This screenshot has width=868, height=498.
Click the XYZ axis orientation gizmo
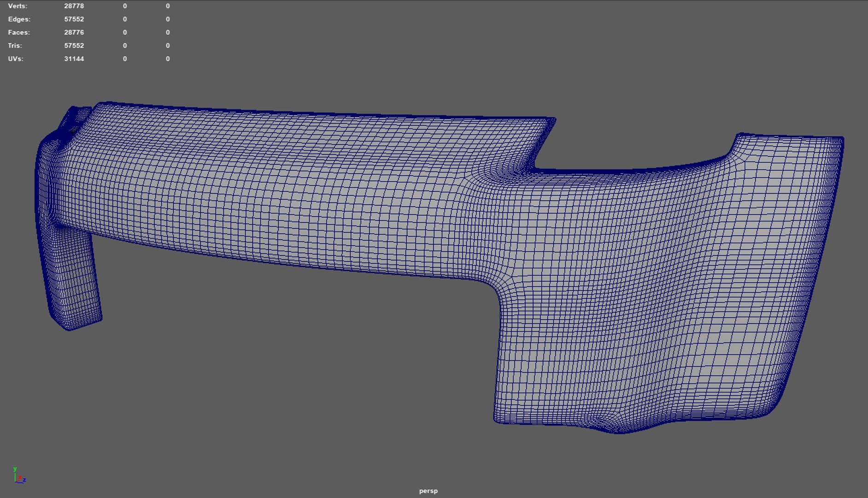coord(20,475)
